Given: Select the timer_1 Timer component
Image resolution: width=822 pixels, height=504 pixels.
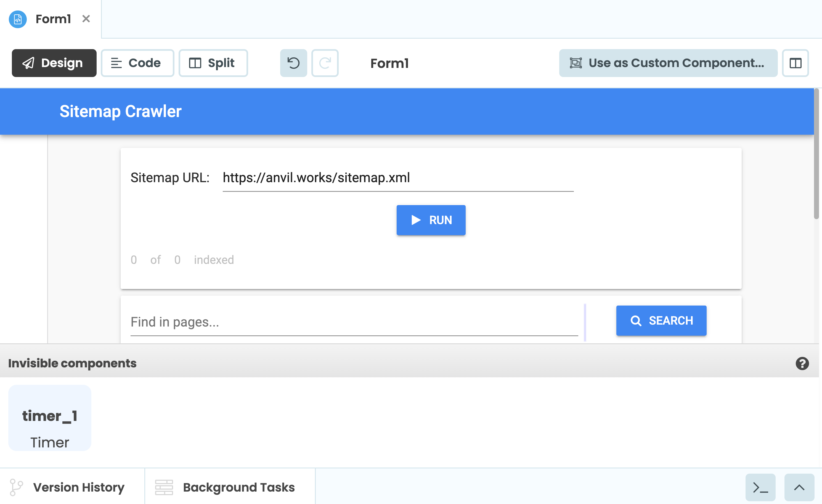Looking at the screenshot, I should (50, 418).
